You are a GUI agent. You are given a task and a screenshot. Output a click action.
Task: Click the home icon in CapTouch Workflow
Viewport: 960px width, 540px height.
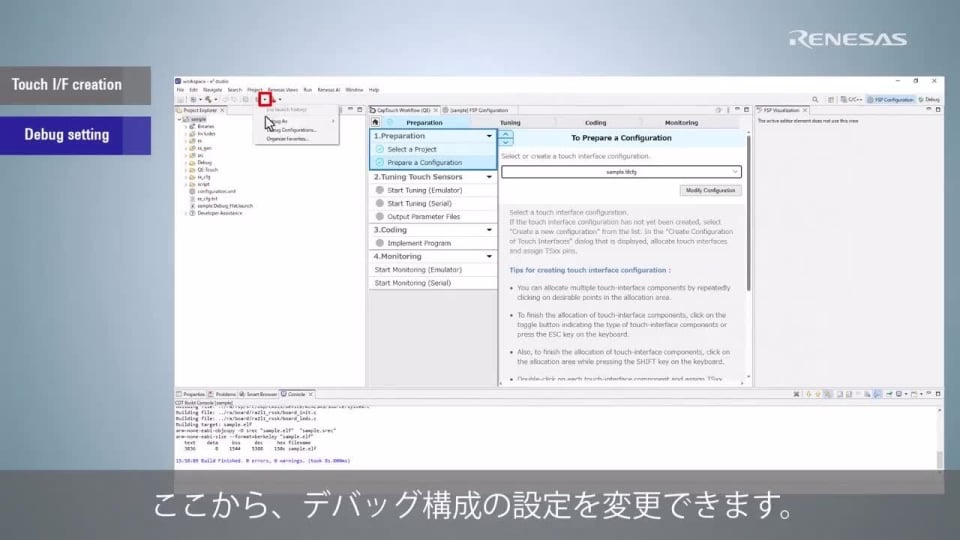(375, 122)
